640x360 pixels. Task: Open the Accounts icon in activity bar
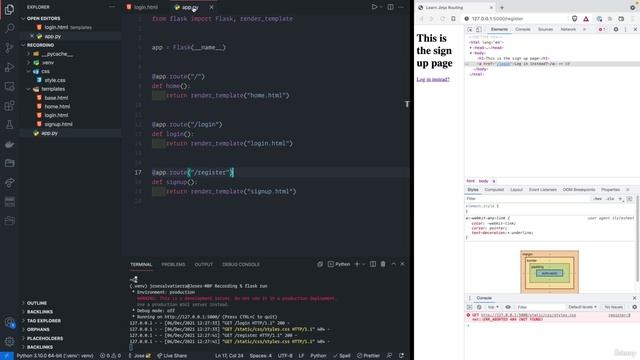[x=9, y=322]
